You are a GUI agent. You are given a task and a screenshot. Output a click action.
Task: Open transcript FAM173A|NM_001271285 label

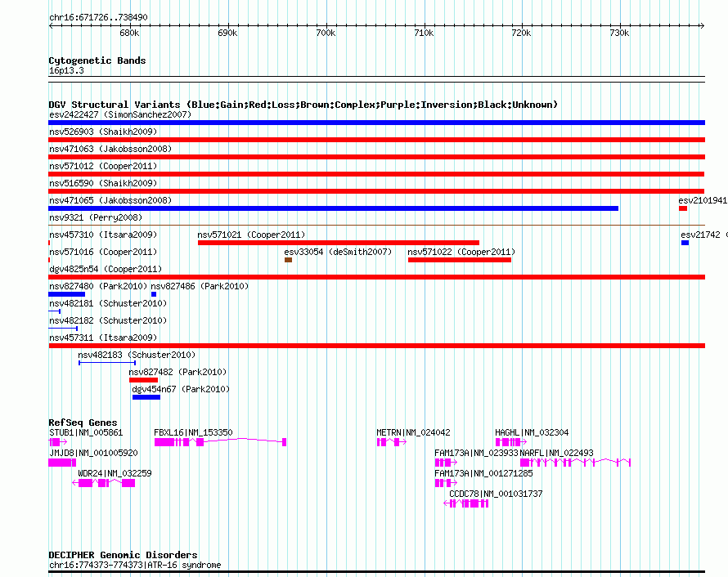tap(483, 473)
